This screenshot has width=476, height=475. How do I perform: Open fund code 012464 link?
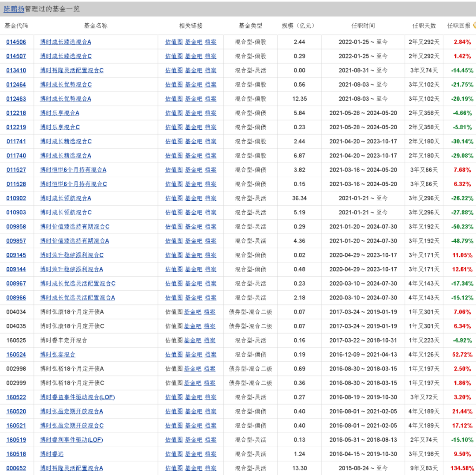[16, 85]
